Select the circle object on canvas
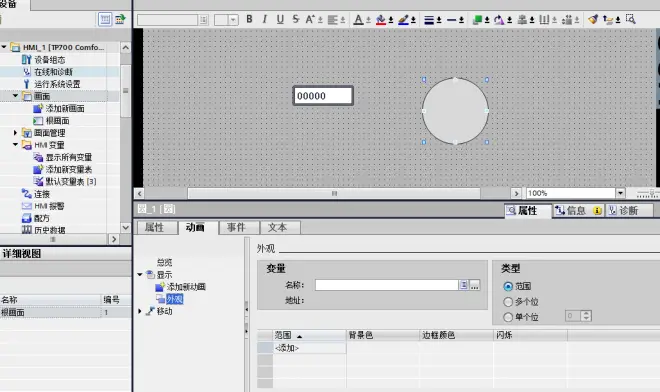 point(455,111)
